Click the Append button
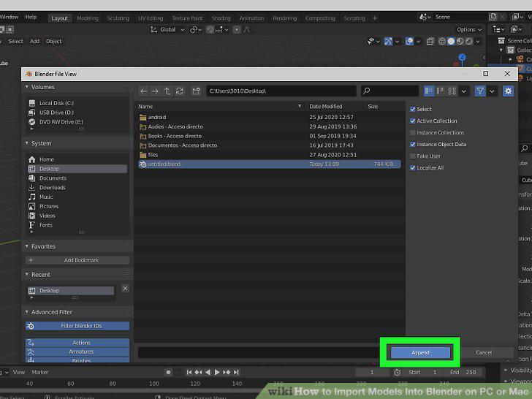The width and height of the screenshot is (532, 399). pos(420,352)
